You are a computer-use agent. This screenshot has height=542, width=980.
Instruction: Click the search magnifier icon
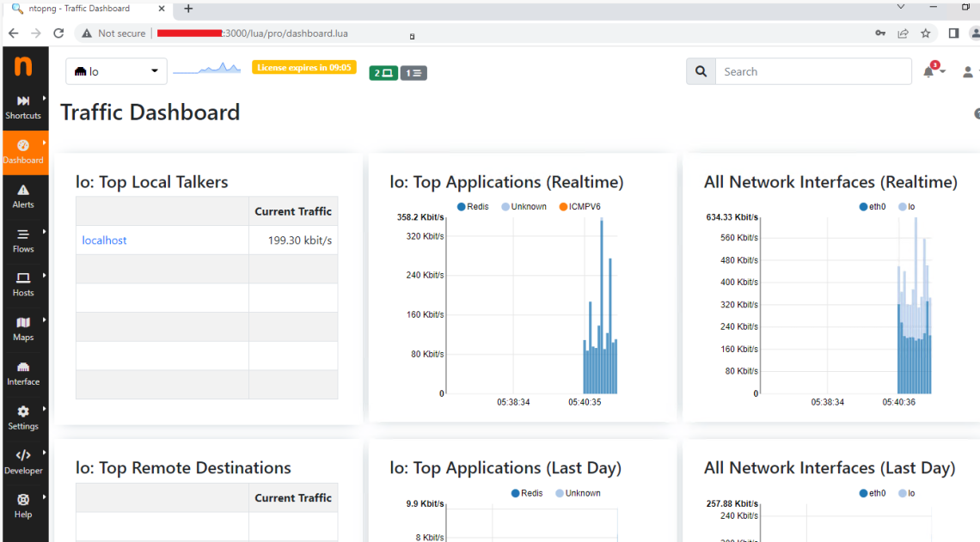point(701,72)
